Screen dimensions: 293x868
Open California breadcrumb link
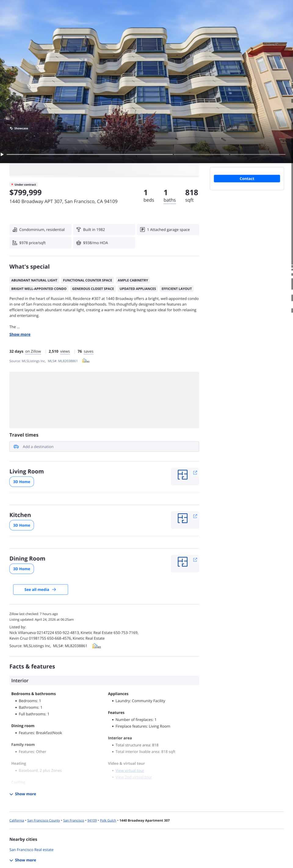[x=16, y=820]
